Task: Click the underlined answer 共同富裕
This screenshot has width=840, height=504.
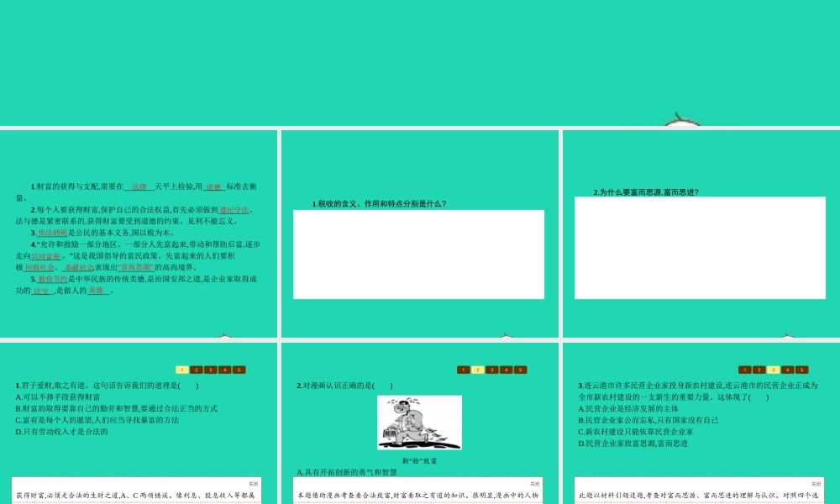Action: (x=46, y=256)
